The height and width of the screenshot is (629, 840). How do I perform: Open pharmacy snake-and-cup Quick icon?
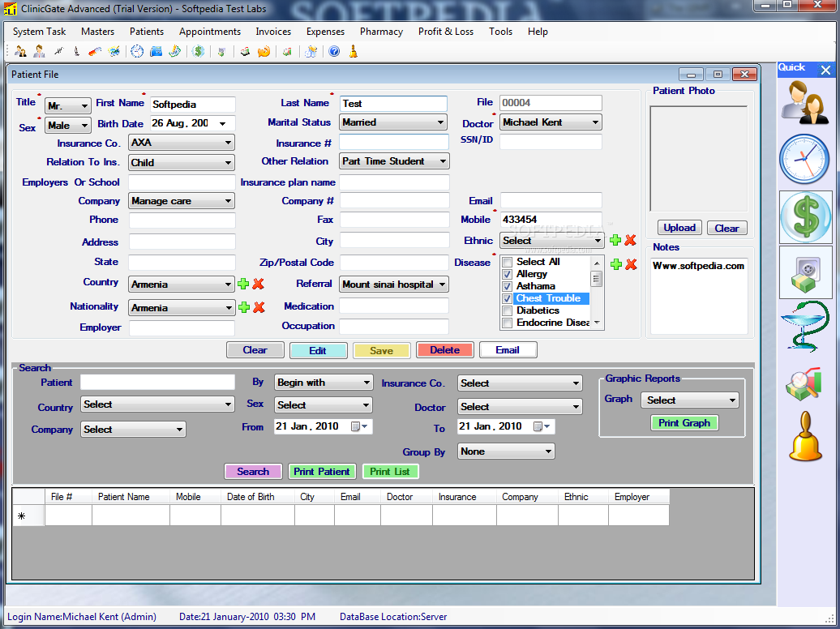tap(804, 327)
